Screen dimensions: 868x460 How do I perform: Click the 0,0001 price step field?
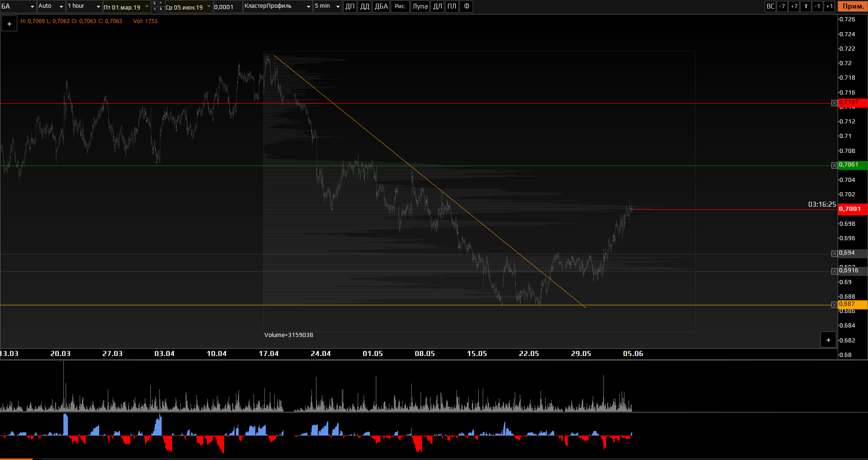pos(227,7)
